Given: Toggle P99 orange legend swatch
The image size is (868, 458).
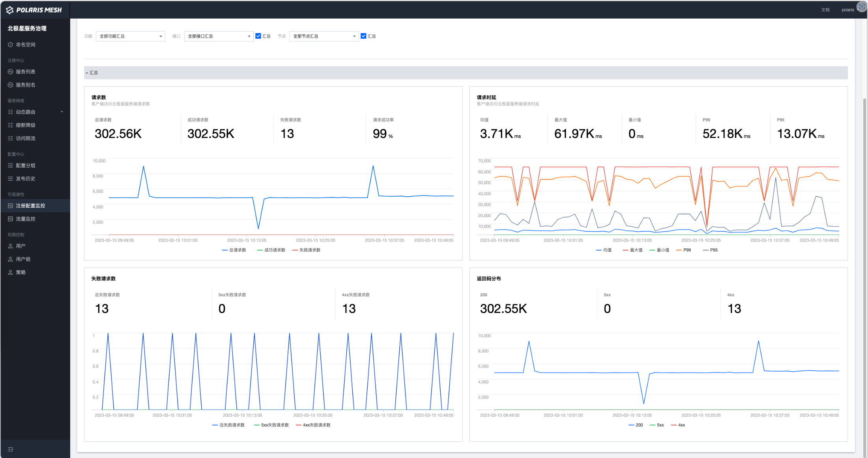Looking at the screenshot, I should pos(679,250).
